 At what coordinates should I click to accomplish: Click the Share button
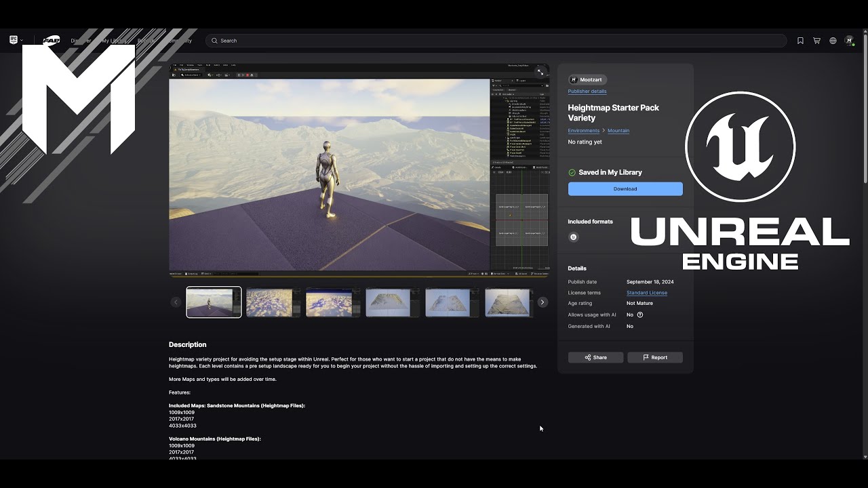click(x=595, y=357)
